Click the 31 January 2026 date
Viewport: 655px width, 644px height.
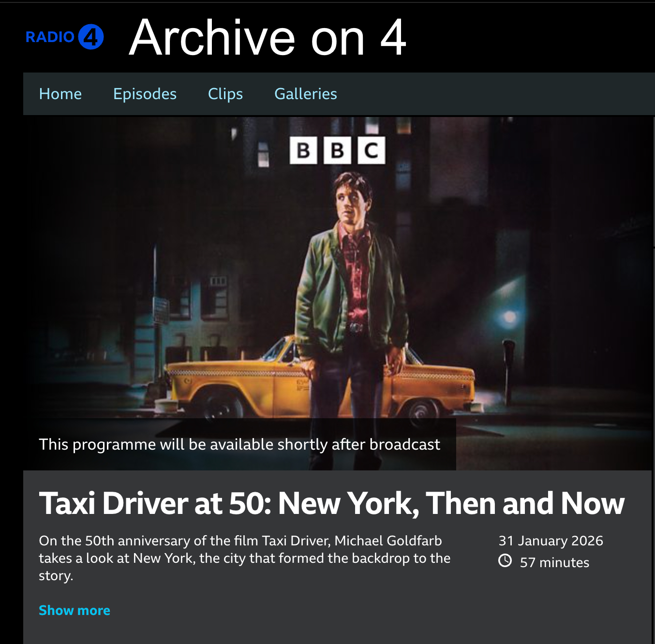click(551, 541)
